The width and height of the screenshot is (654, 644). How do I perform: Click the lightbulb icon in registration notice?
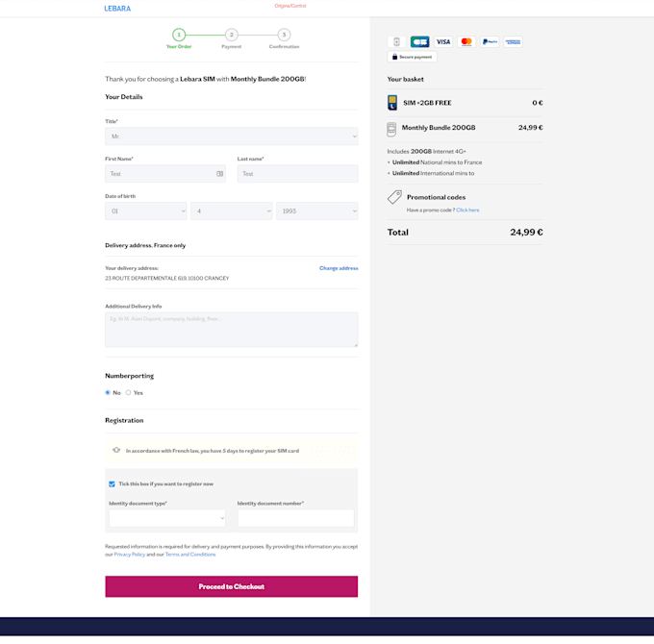(116, 450)
